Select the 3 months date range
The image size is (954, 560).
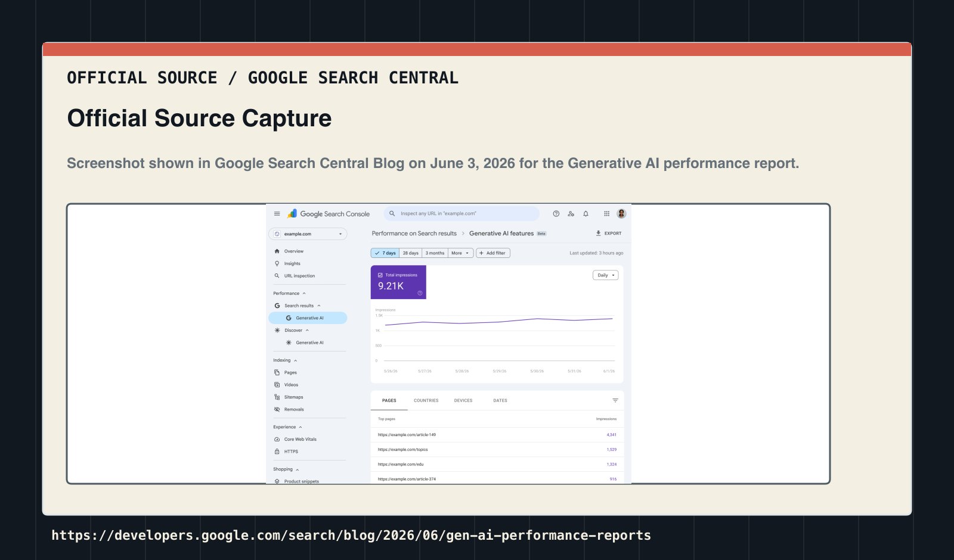click(435, 253)
